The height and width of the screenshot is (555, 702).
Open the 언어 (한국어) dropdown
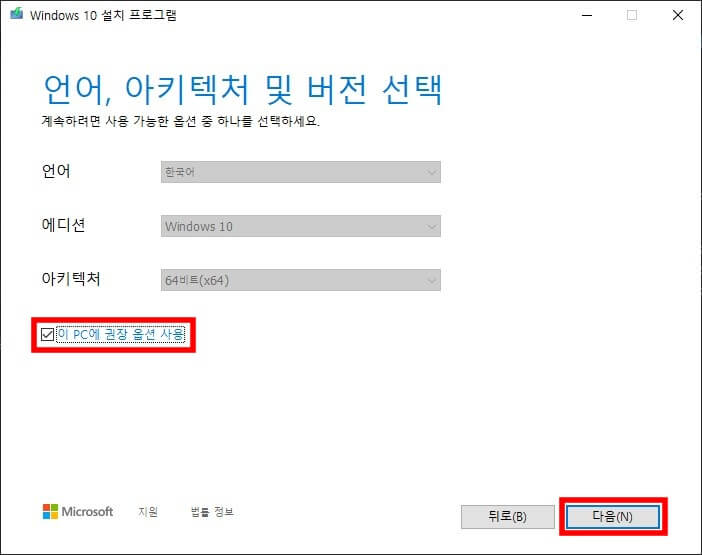(x=300, y=172)
